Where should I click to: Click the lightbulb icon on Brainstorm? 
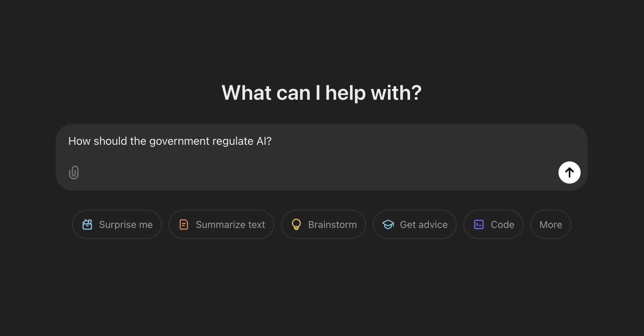[x=296, y=224]
